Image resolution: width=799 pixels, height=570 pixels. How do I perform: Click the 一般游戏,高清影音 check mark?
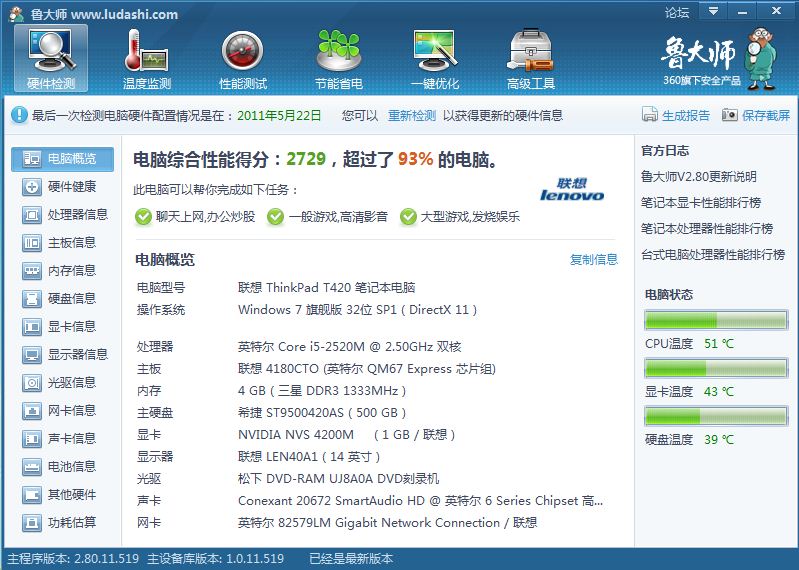click(276, 216)
